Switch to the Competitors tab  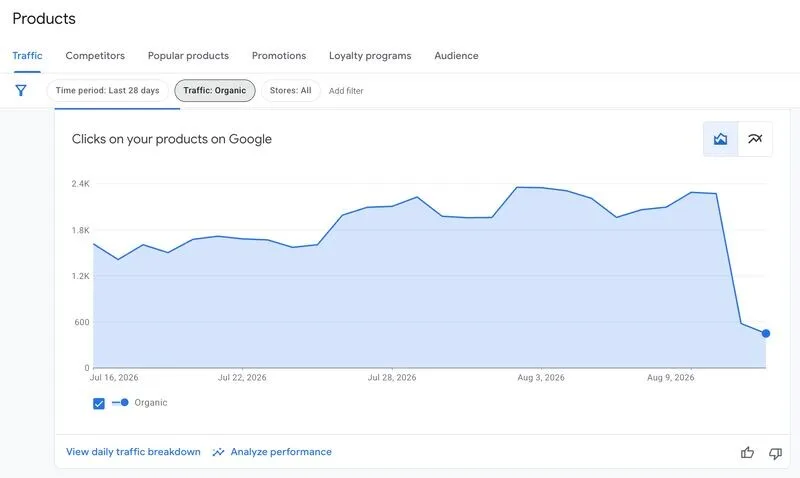tap(95, 56)
